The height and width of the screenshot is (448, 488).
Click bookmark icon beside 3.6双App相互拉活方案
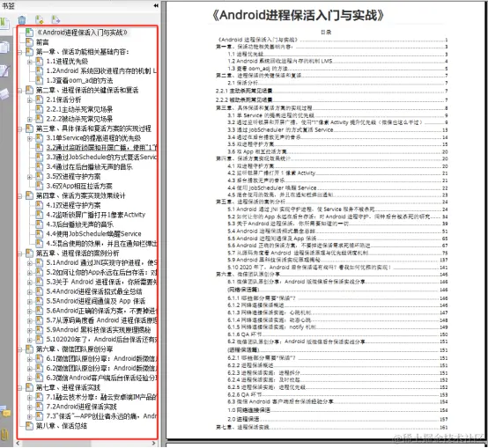(40, 186)
